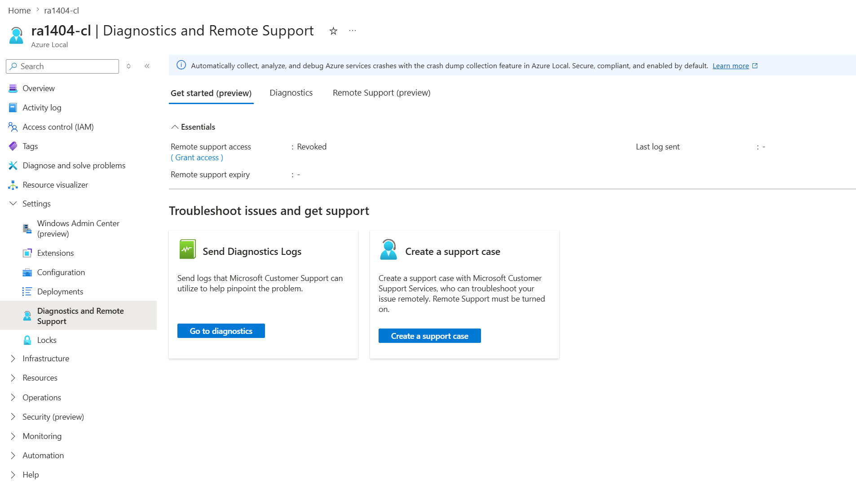Click the Deployments list icon
856x504 pixels.
point(27,292)
